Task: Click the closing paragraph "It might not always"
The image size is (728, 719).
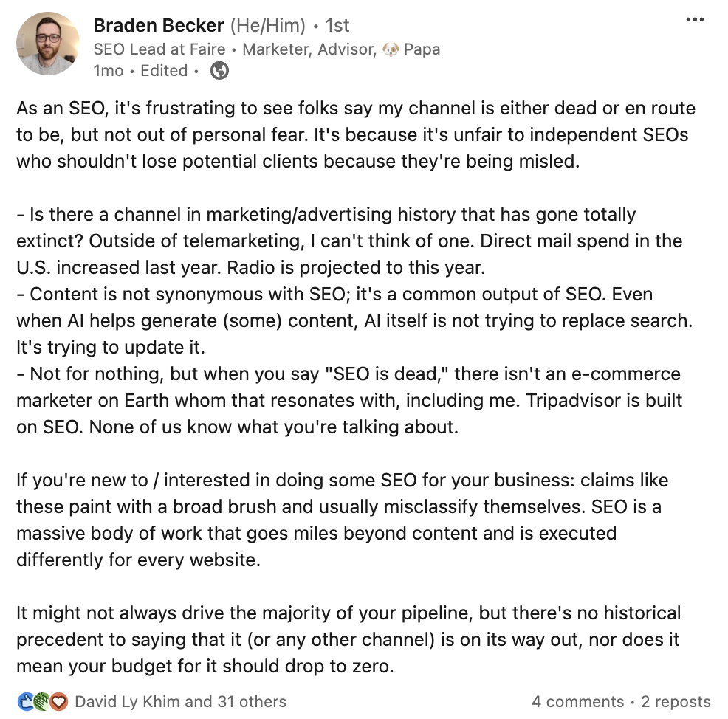Action: coord(347,639)
